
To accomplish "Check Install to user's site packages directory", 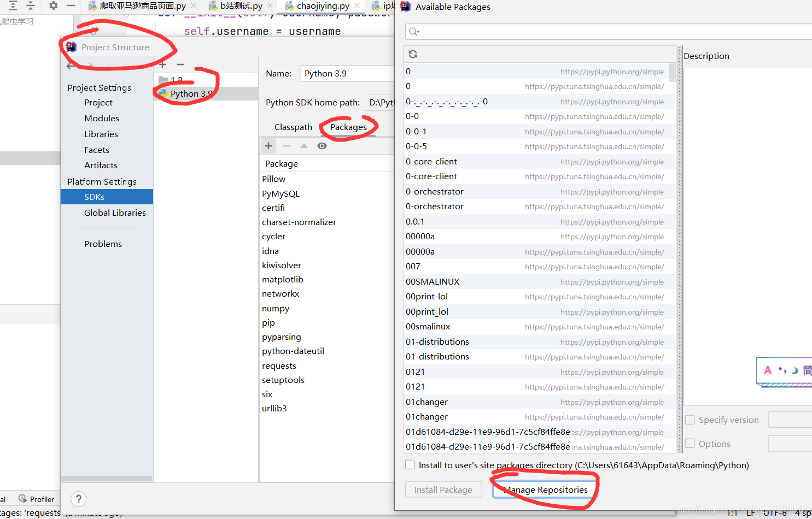I will click(410, 465).
